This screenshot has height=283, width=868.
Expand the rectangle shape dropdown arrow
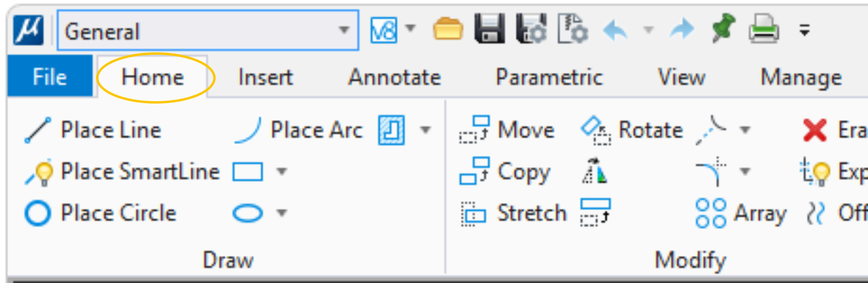[x=282, y=172]
